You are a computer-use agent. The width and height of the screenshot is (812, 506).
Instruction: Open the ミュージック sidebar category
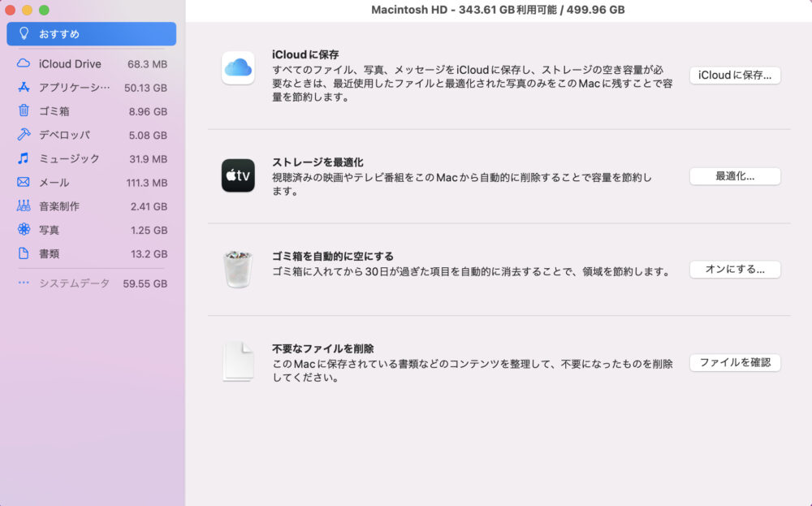tap(91, 159)
